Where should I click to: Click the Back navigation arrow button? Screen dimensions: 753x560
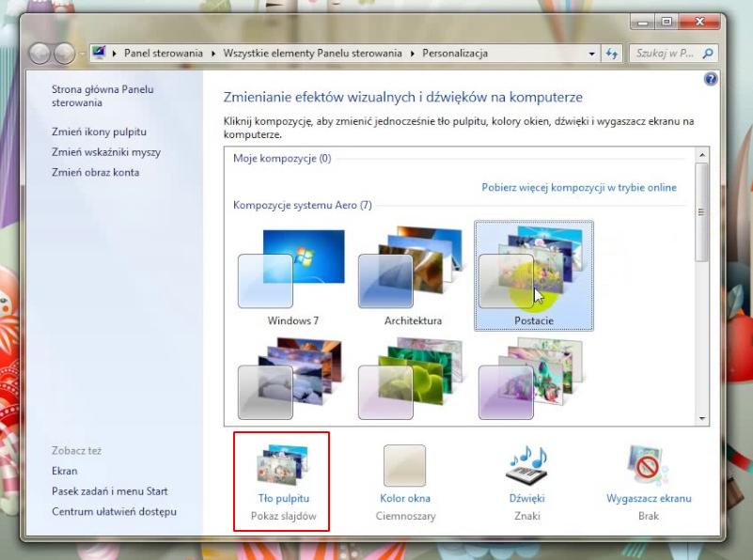[39, 53]
